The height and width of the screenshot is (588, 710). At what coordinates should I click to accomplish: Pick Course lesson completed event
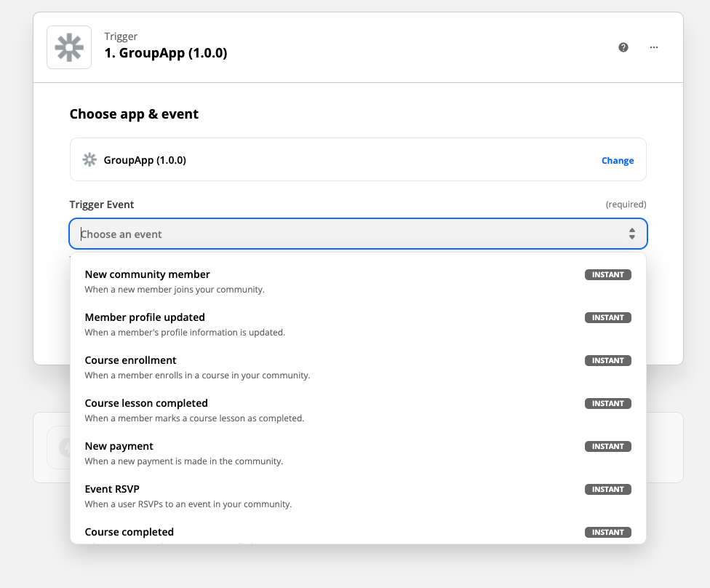click(x=146, y=404)
